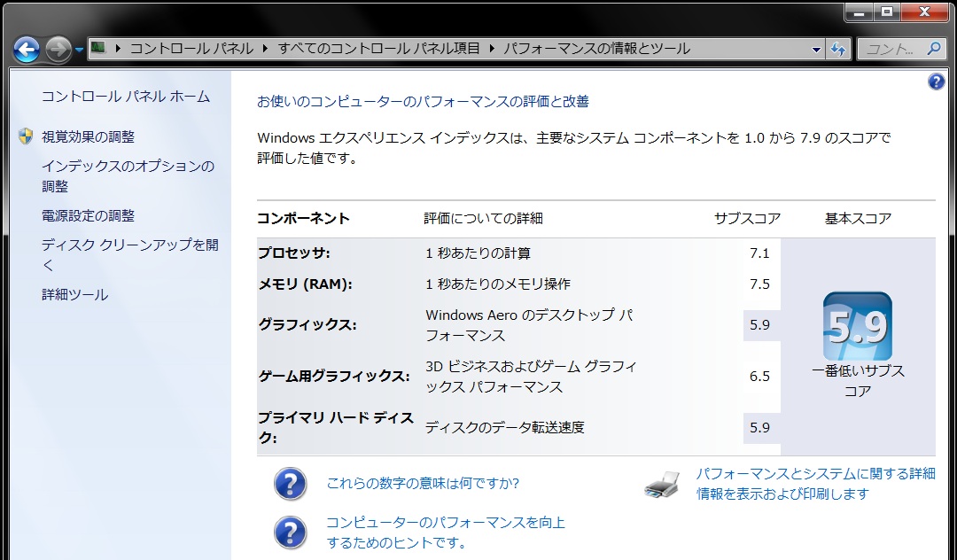Click the shield icon beside 視覚効果の調整
Image resolution: width=957 pixels, height=560 pixels.
(x=26, y=136)
